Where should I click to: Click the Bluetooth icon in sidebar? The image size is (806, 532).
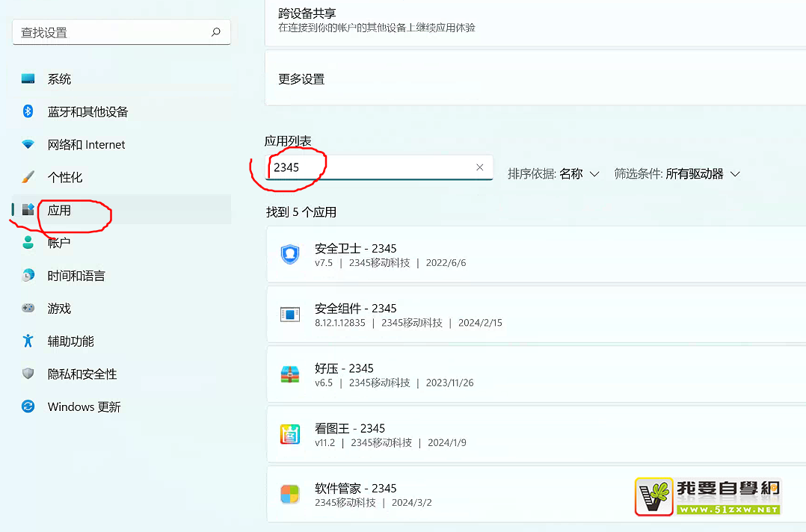pyautogui.click(x=28, y=111)
